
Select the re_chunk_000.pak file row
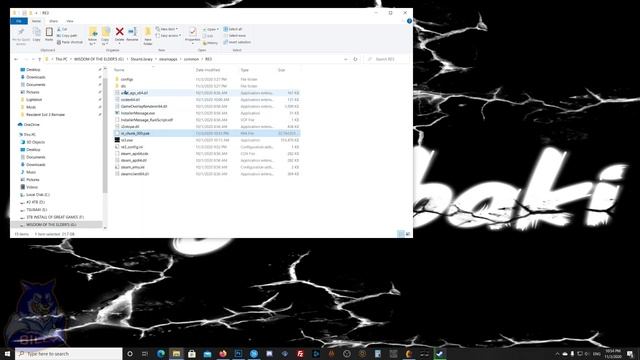pyautogui.click(x=206, y=133)
